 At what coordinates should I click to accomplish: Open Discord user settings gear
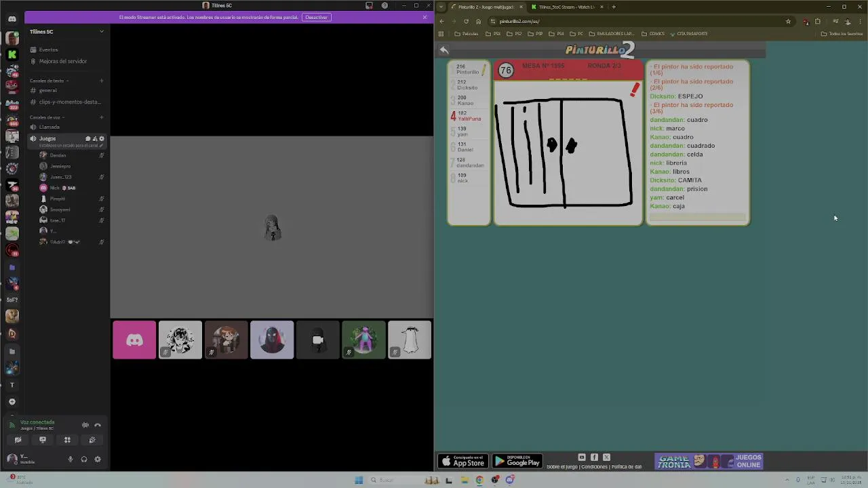98,459
